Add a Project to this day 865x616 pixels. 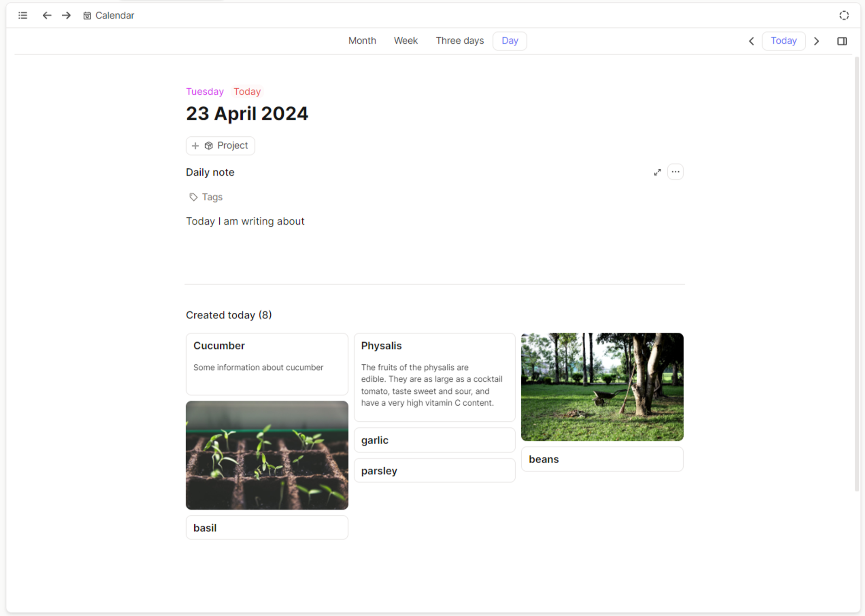tap(220, 146)
